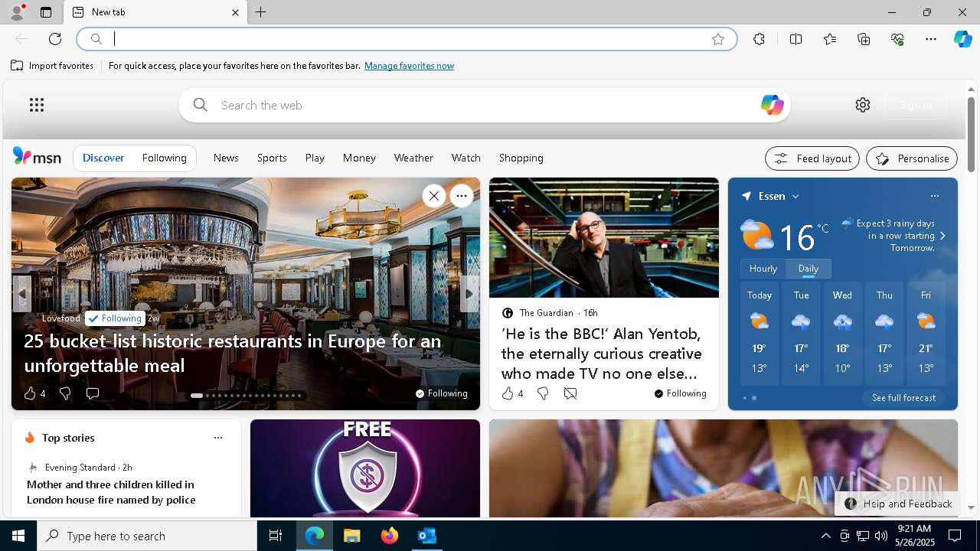Open Browser essentials heart icon
980x551 pixels.
coord(897,39)
